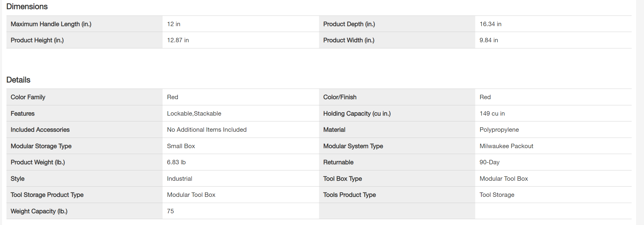Click the Holding Capacity label
The width and height of the screenshot is (644, 225).
tap(357, 114)
